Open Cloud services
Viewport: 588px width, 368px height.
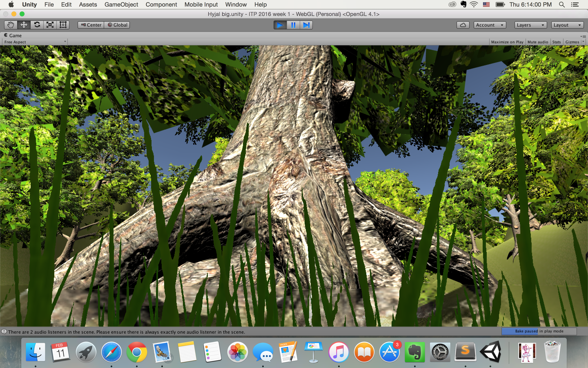[x=463, y=25]
